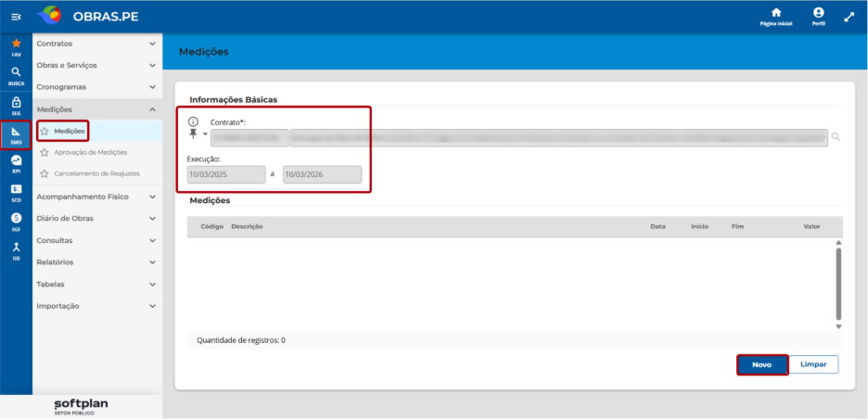Click the info icon above the pin

pyautogui.click(x=193, y=122)
